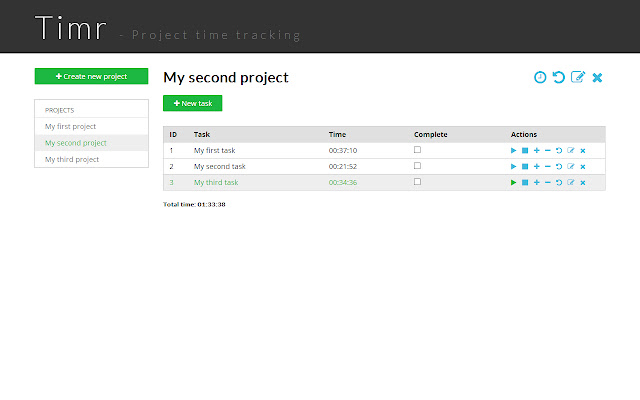Screen dimensions: 640x400
Task: Tick Complete checkbox for My third task
Action: [x=417, y=182]
